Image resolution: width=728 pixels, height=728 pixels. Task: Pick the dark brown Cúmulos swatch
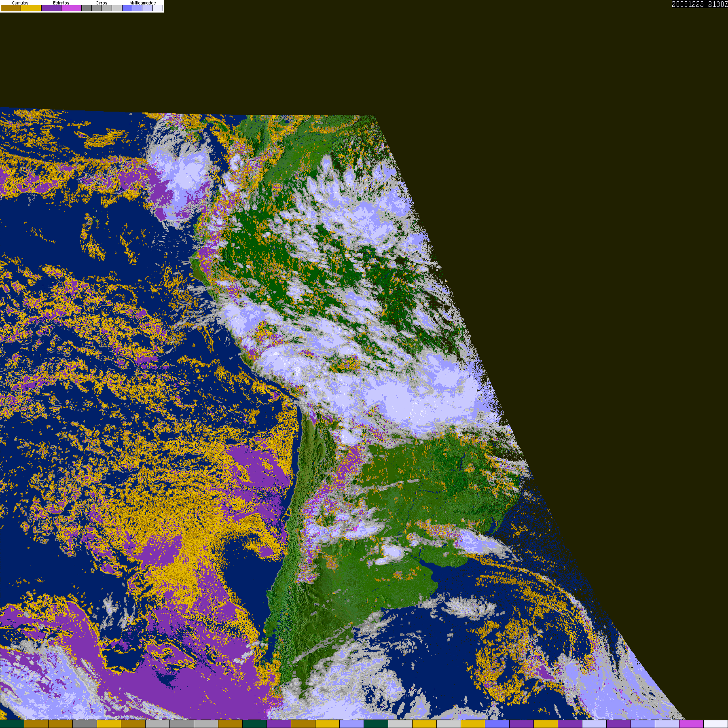click(x=11, y=8)
